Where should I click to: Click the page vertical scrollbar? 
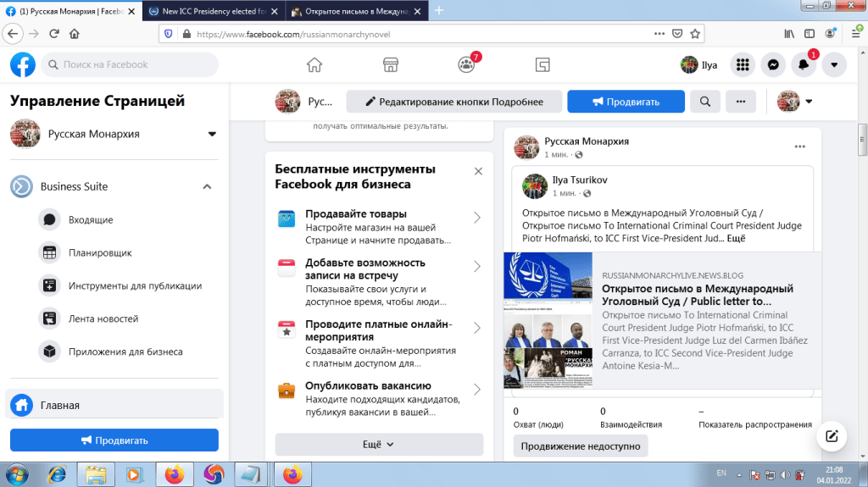(x=862, y=140)
